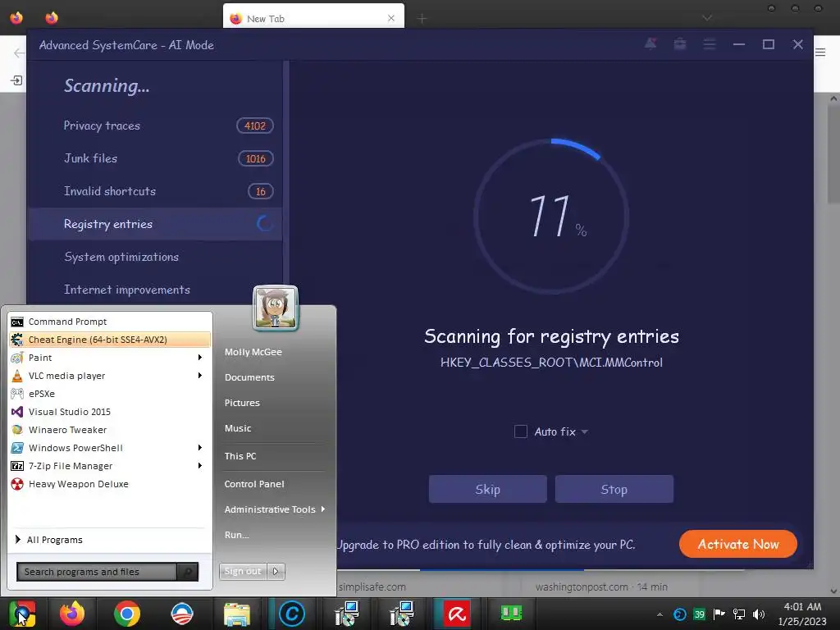Show hidden tray icons arrow
840x630 pixels.
660,614
